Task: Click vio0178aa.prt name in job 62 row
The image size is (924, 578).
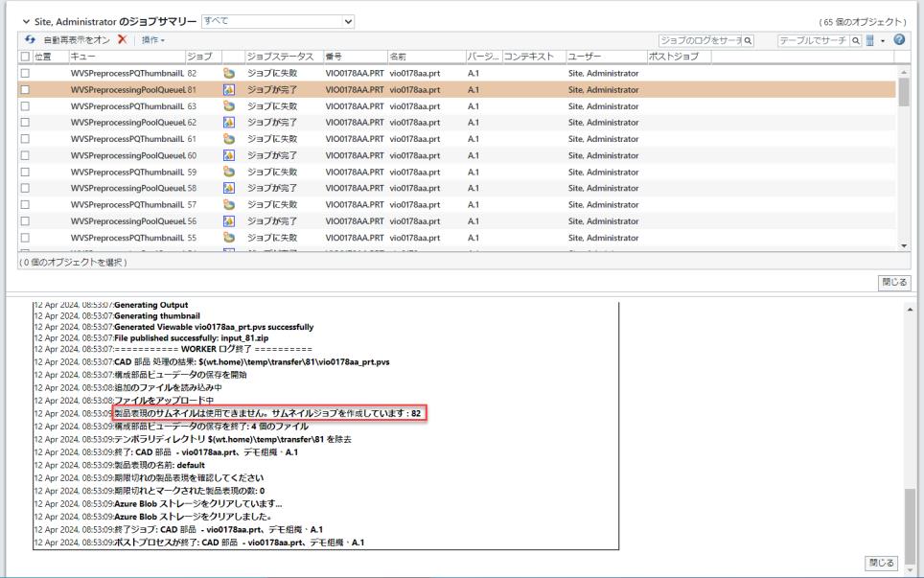Action: 415,123
